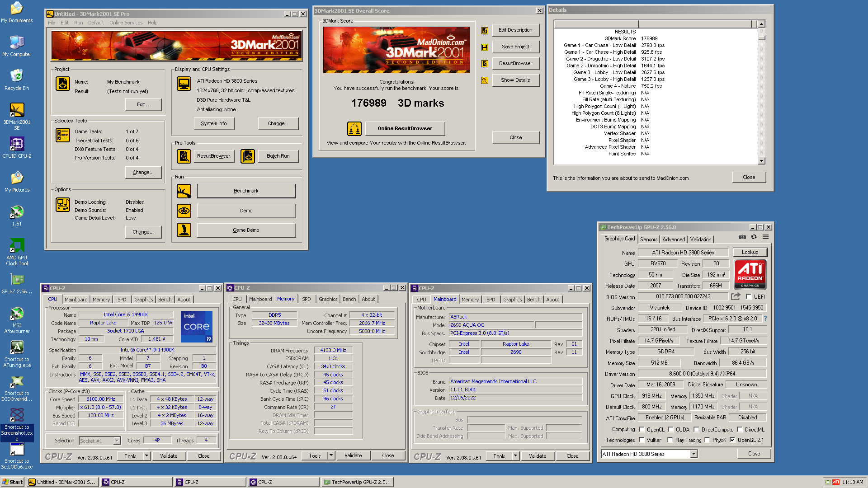Toggle Vulkan checkbox in GPU-Z

coord(642,440)
